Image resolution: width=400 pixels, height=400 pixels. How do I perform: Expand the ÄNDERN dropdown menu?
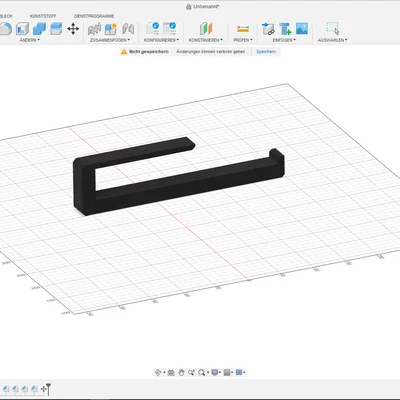(29, 40)
